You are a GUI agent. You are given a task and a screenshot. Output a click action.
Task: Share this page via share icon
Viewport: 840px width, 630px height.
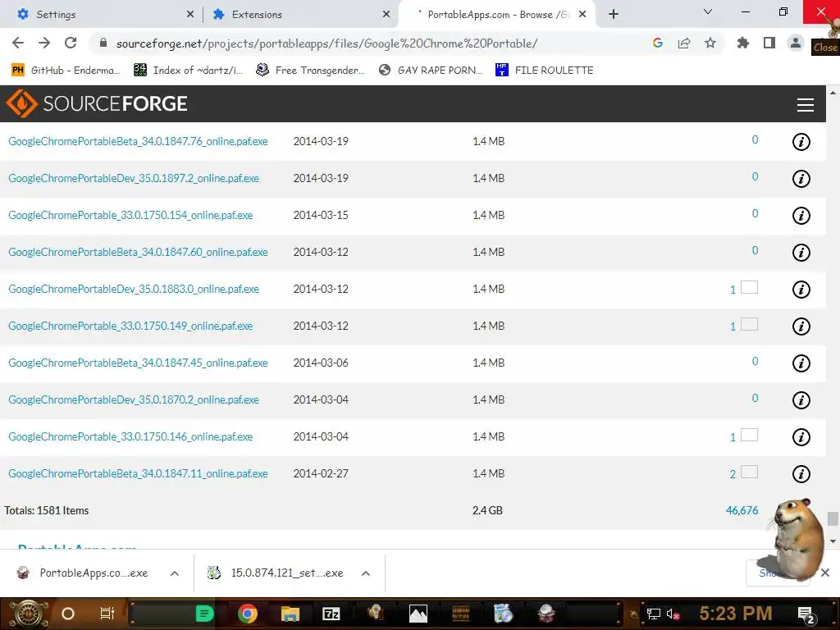[x=683, y=43]
